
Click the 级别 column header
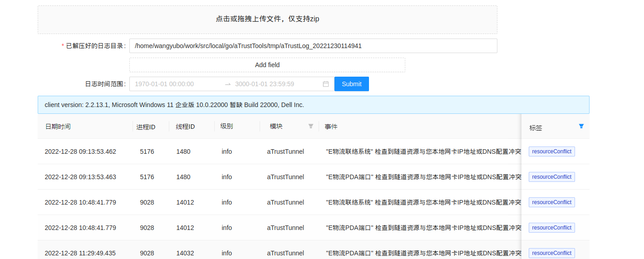pos(226,127)
